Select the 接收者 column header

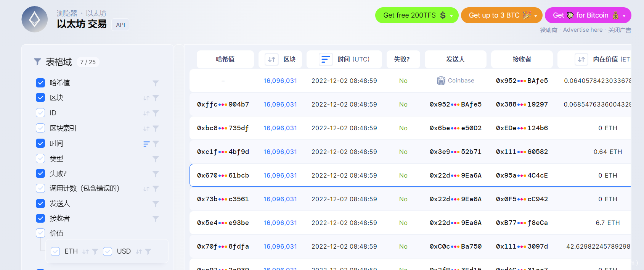[522, 59]
